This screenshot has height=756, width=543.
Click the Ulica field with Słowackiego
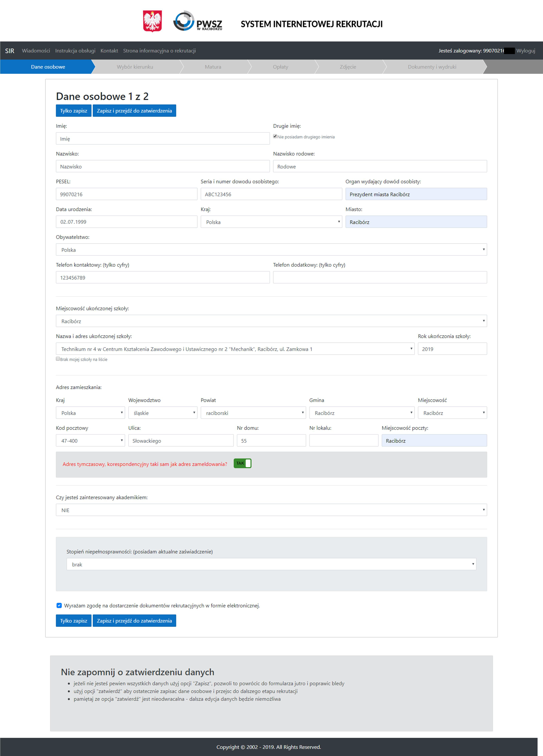click(x=181, y=440)
